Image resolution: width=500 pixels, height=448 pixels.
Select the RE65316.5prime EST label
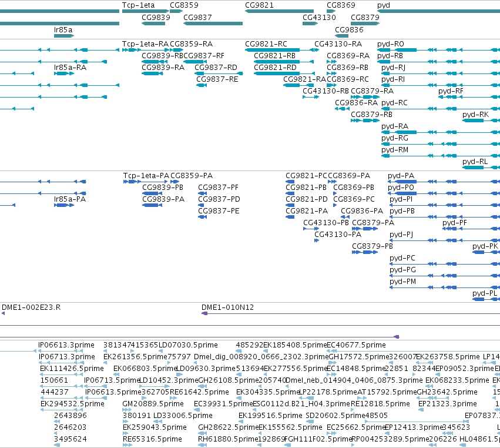152,439
